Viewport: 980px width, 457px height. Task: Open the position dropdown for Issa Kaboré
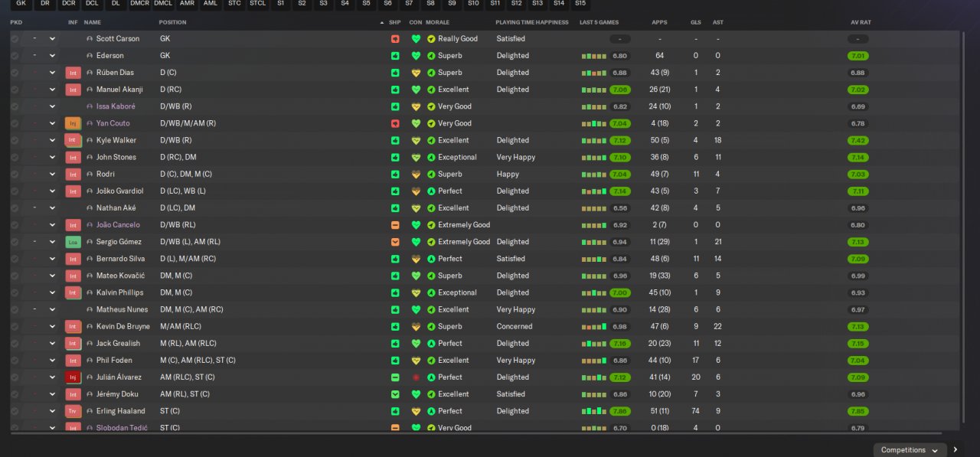coord(52,106)
